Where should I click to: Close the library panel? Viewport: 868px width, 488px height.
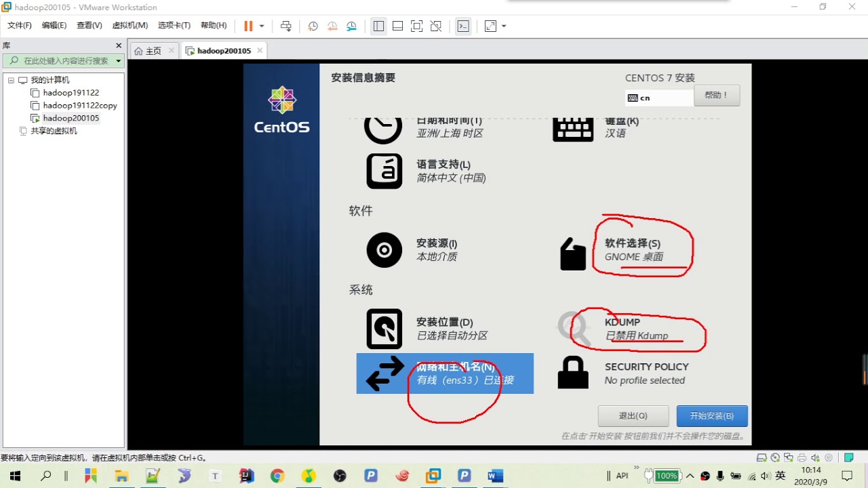[x=119, y=45]
